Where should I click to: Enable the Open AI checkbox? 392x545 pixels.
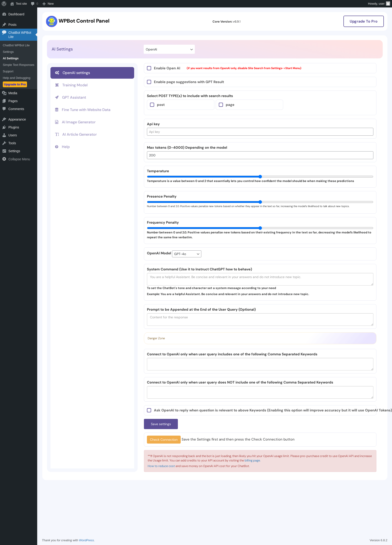[x=149, y=68]
